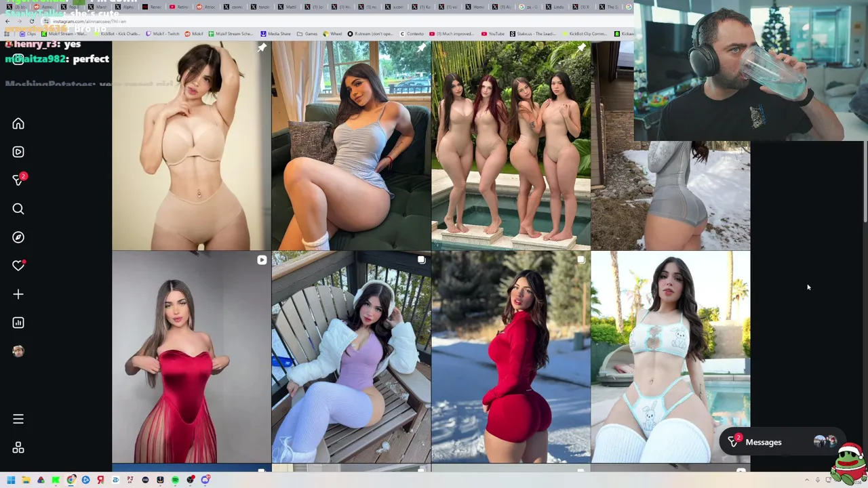Viewport: 868px width, 488px height.
Task: Open the Explore compass icon
Action: coord(18,237)
